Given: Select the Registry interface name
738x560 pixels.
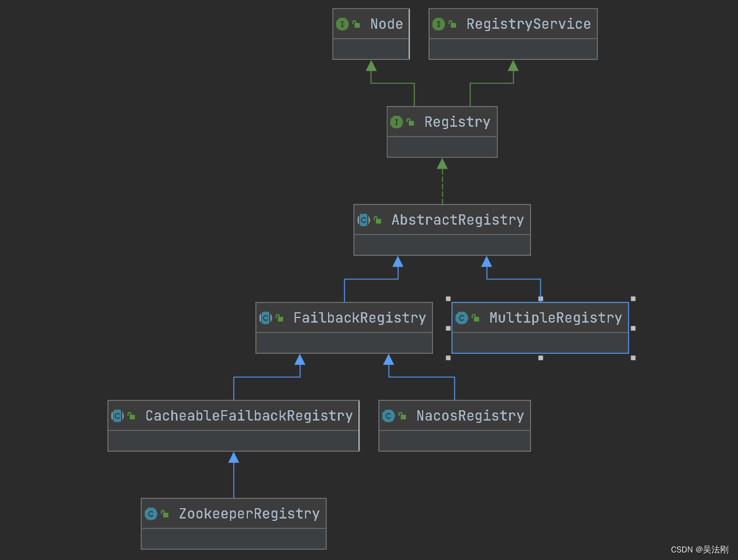Looking at the screenshot, I should [x=457, y=122].
